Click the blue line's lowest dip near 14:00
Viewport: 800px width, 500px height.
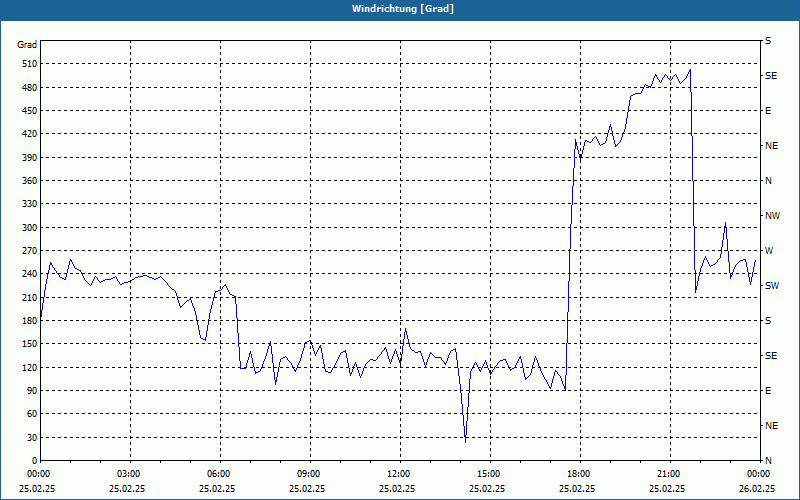465,442
